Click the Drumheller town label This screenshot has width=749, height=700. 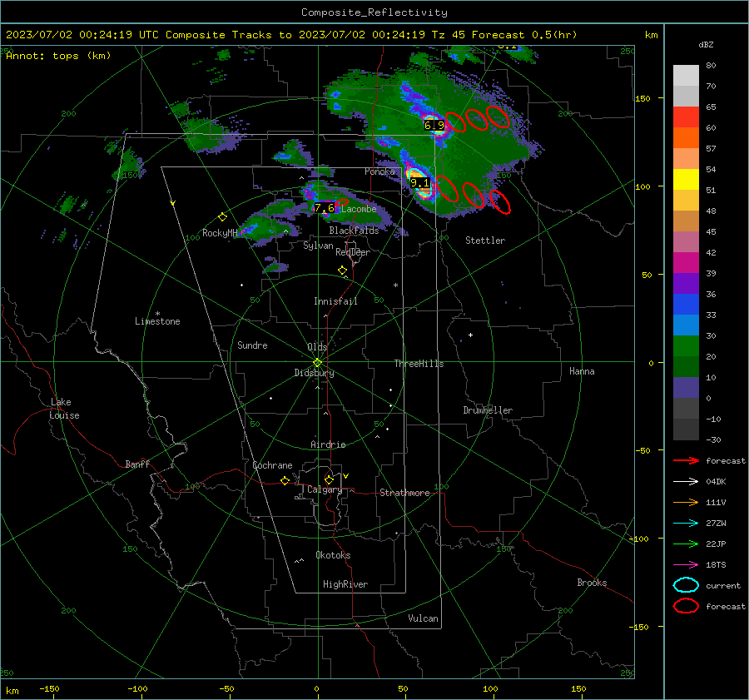[488, 410]
